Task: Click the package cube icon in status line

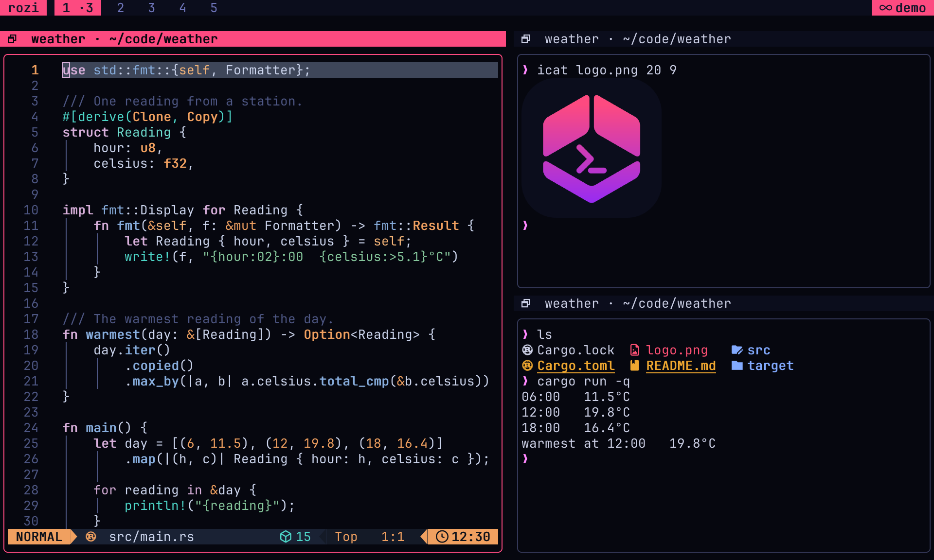Action: pos(286,537)
